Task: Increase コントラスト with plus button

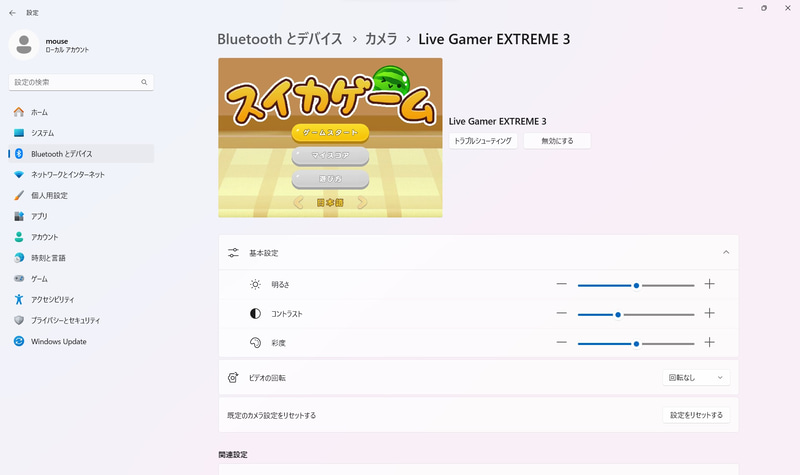Action: (x=709, y=313)
